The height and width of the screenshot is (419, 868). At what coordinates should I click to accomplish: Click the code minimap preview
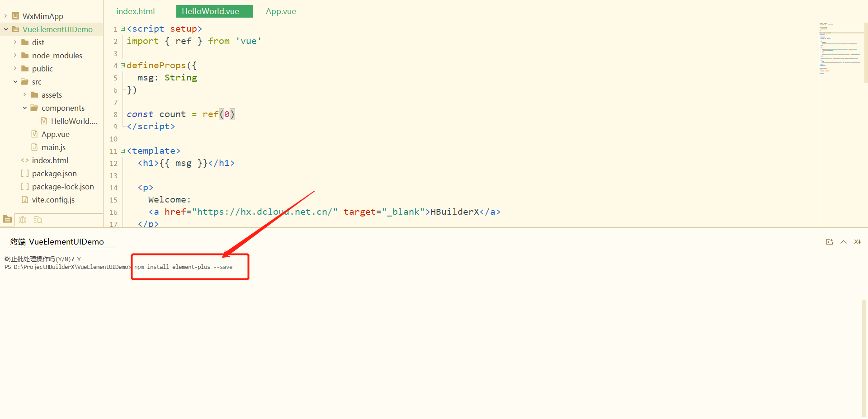point(840,48)
